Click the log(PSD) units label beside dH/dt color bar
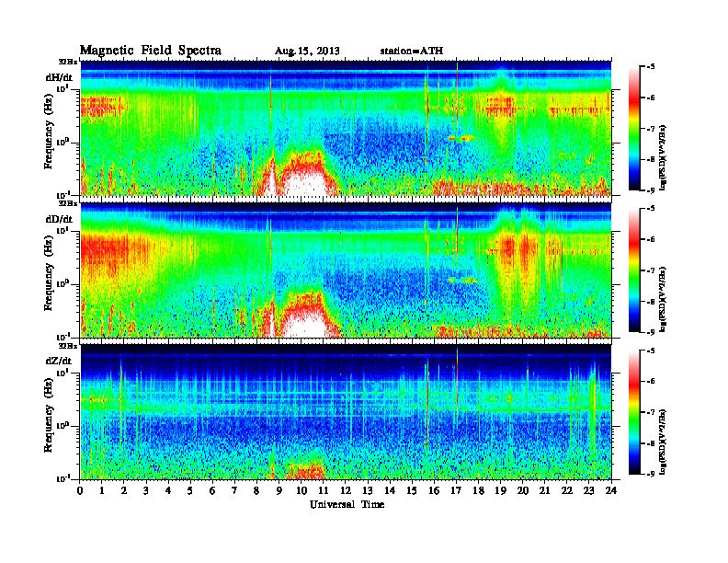The height and width of the screenshot is (563, 728). click(663, 157)
